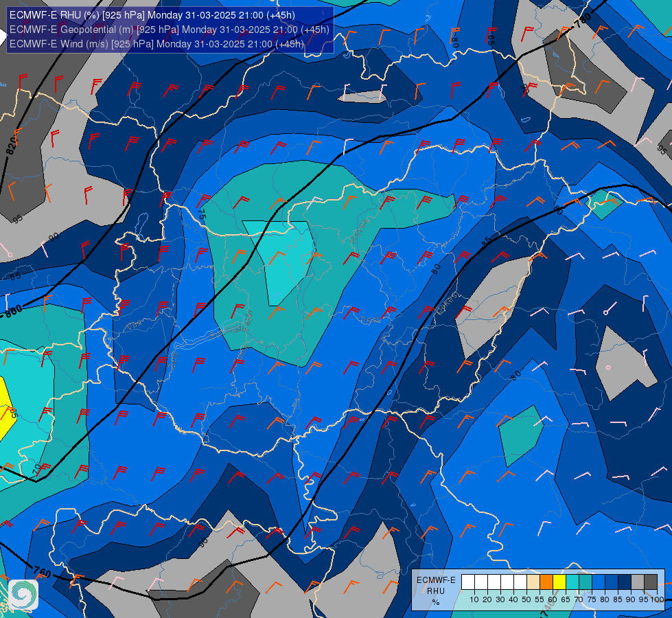Click the swirl logo icon in the bottom-left corner
Viewport: 672px width, 618px height.
click(23, 594)
